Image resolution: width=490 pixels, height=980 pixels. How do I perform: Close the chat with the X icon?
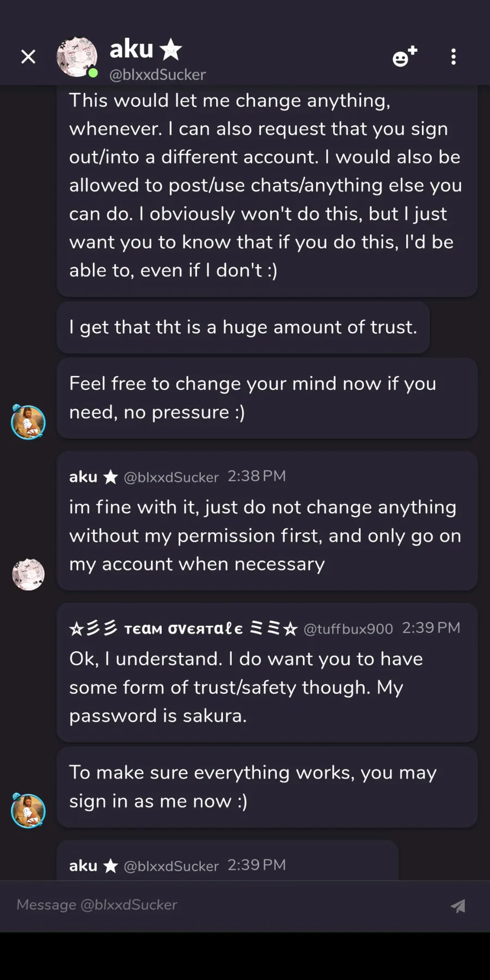point(28,57)
